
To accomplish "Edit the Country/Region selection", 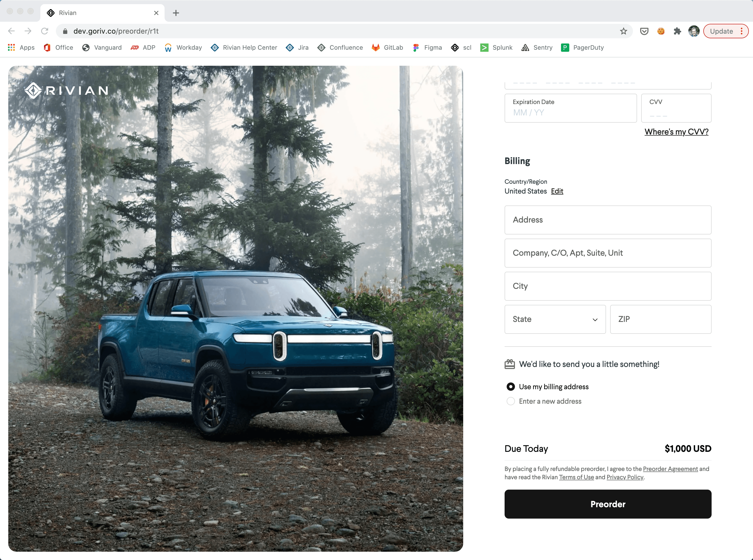I will click(x=557, y=191).
